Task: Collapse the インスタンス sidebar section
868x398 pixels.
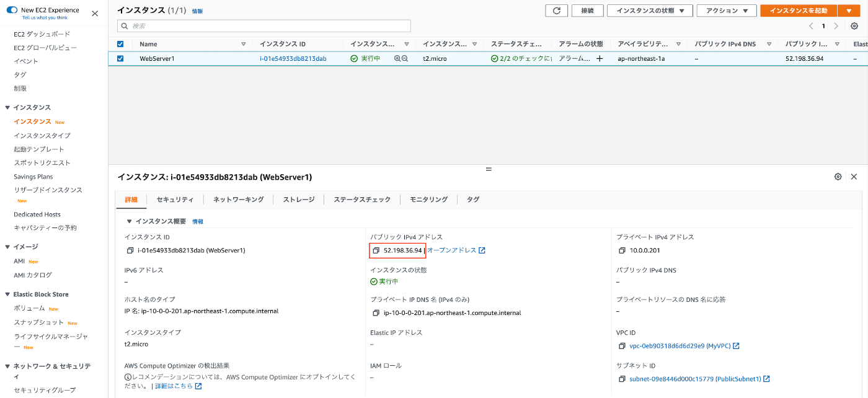Action: pyautogui.click(x=7, y=107)
